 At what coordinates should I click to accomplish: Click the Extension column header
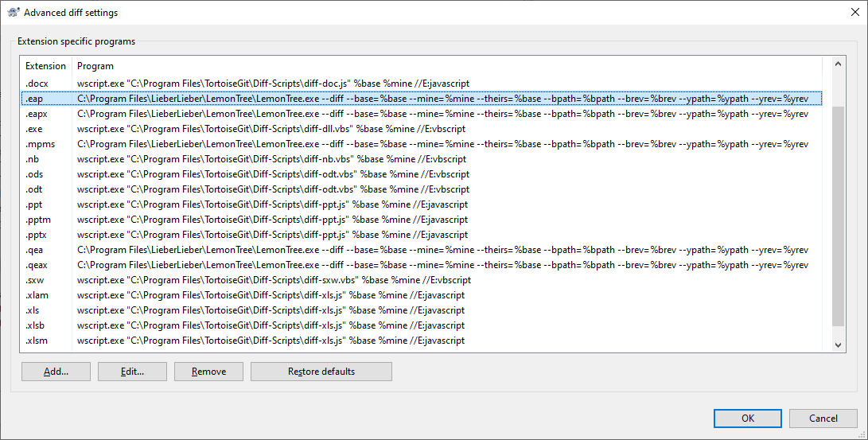[45, 66]
